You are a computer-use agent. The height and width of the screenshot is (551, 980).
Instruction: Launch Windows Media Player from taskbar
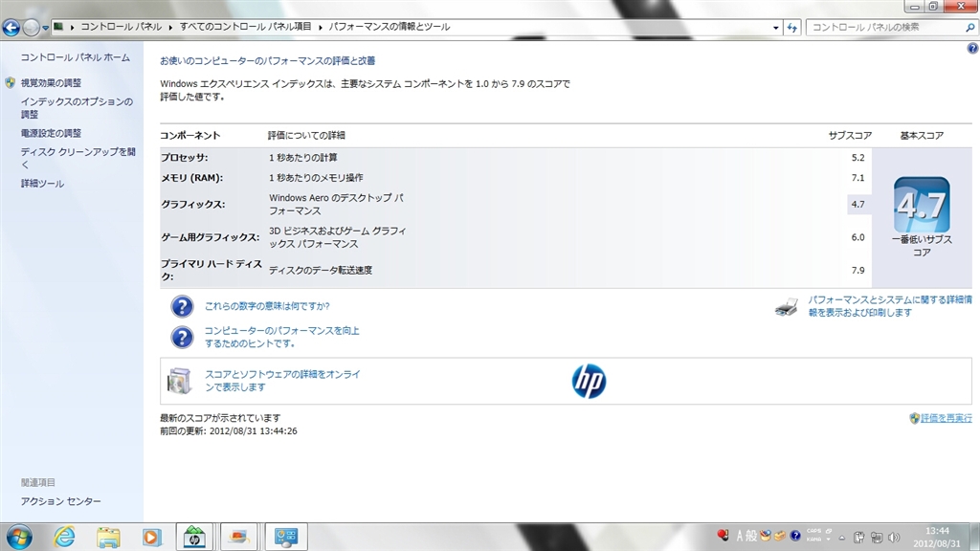coord(151,538)
